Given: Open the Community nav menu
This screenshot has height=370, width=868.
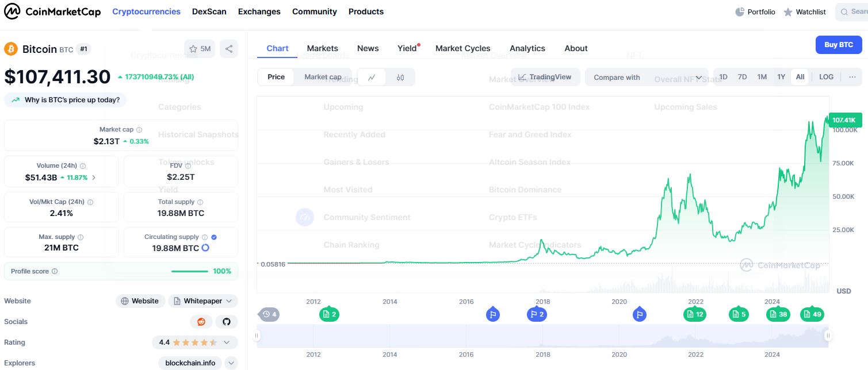Looking at the screenshot, I should pos(315,11).
